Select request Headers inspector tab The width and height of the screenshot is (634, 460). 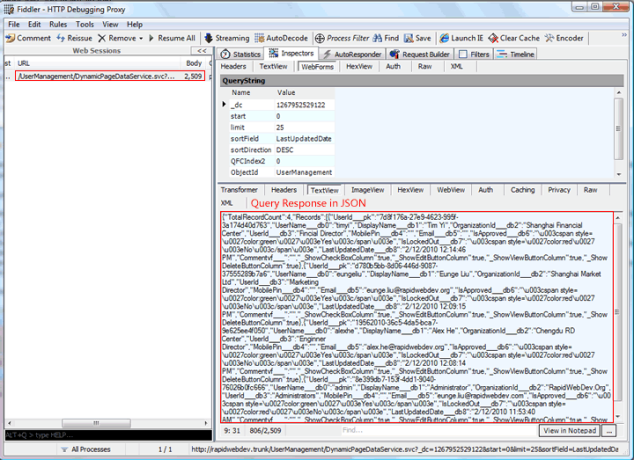[x=233, y=66]
